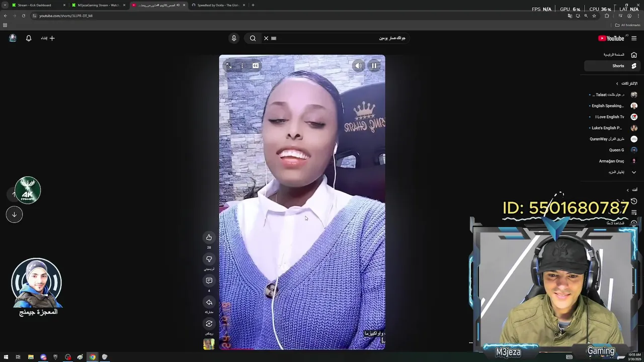644x362 pixels.
Task: Open the All Bookmarks folder
Action: pos(627,25)
